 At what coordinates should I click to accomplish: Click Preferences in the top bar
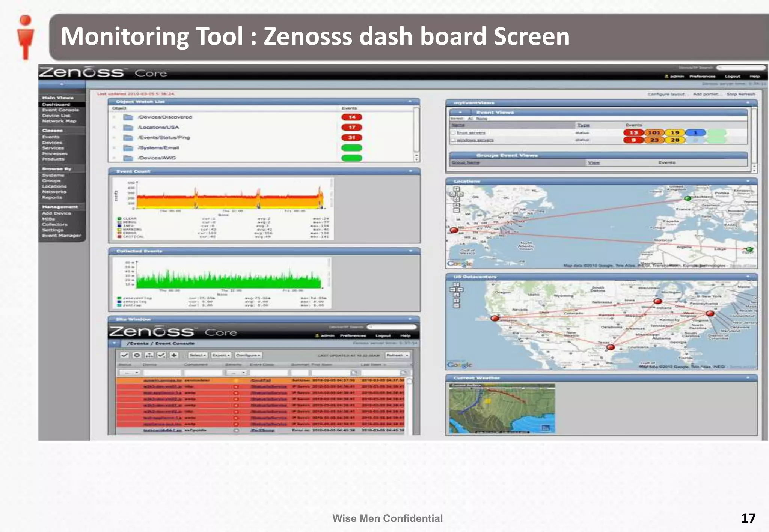[x=702, y=76]
